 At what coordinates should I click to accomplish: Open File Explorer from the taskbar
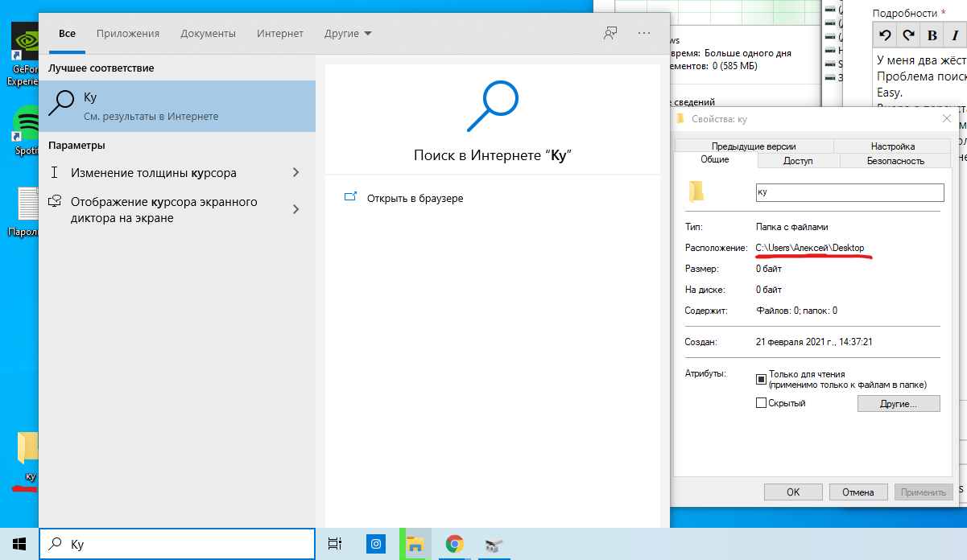pyautogui.click(x=415, y=544)
